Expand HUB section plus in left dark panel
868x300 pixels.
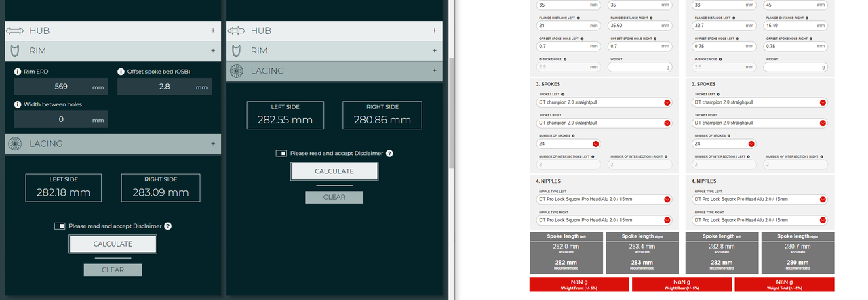213,30
